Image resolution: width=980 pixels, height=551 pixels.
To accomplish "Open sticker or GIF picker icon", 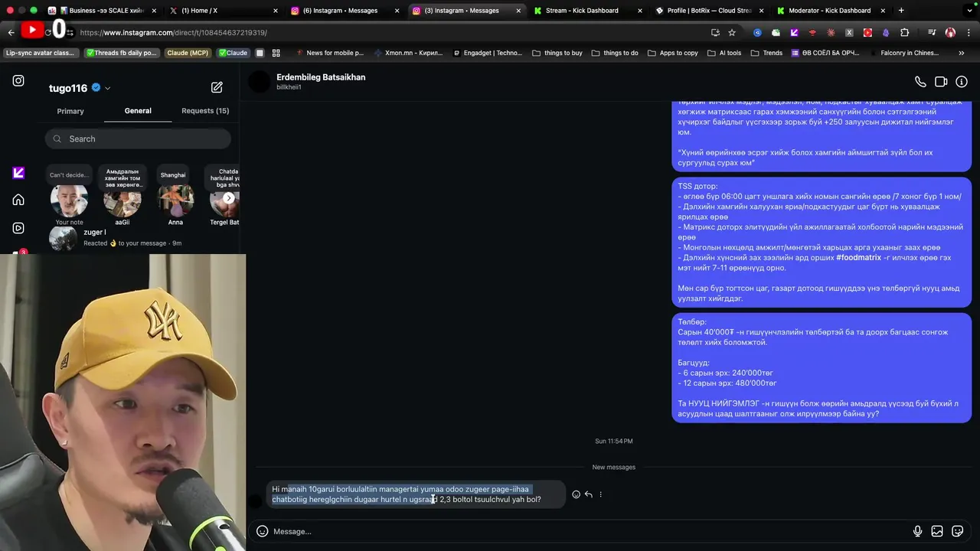I will click(x=957, y=531).
